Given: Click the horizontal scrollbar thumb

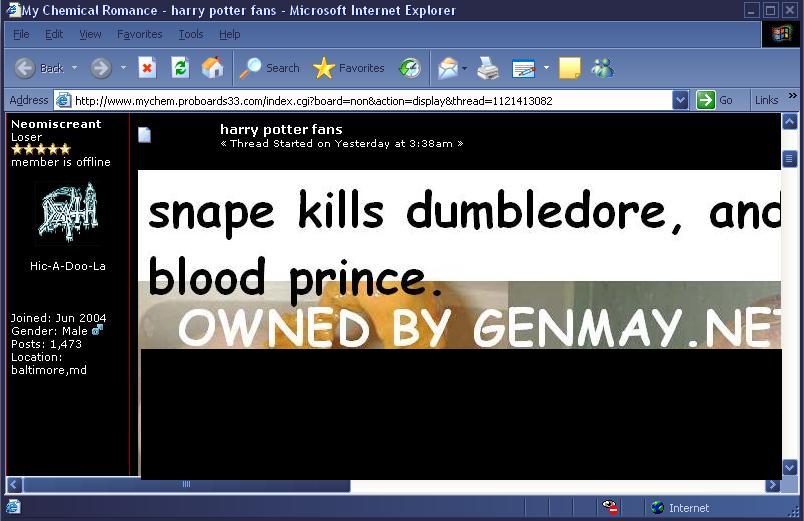Looking at the screenshot, I should pos(187,485).
